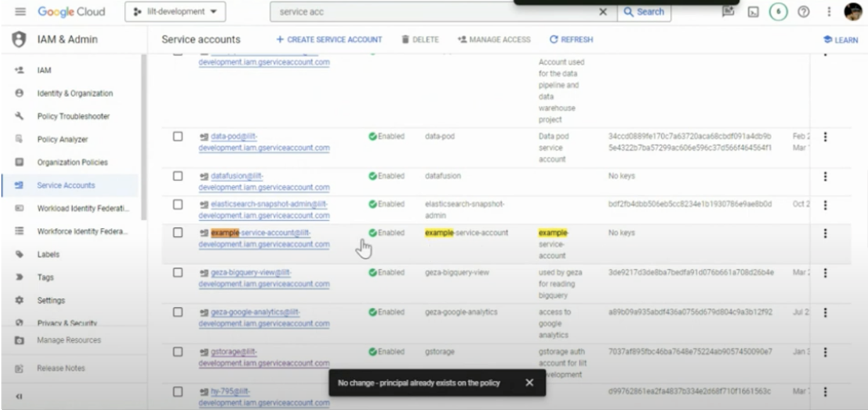Open actions menu for gstorage row

tap(826, 352)
